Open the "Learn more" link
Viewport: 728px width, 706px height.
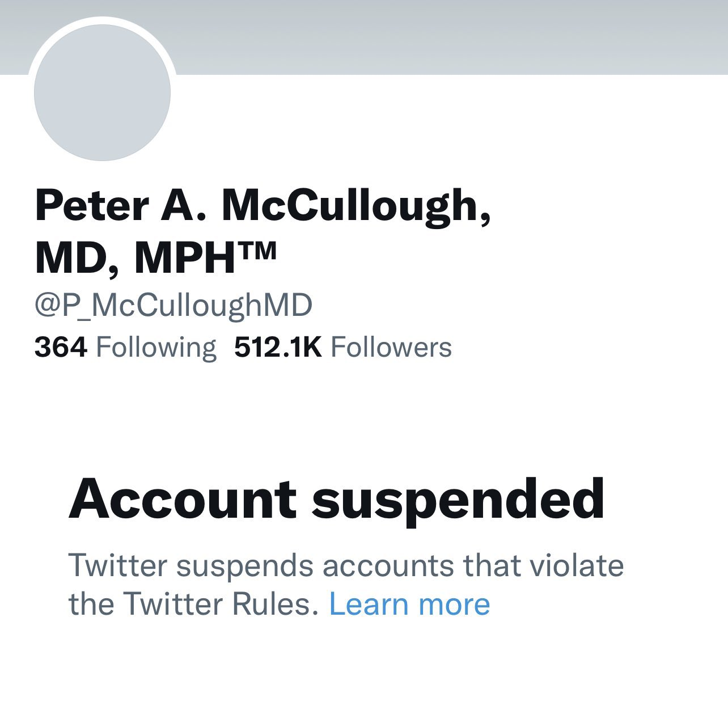409,603
